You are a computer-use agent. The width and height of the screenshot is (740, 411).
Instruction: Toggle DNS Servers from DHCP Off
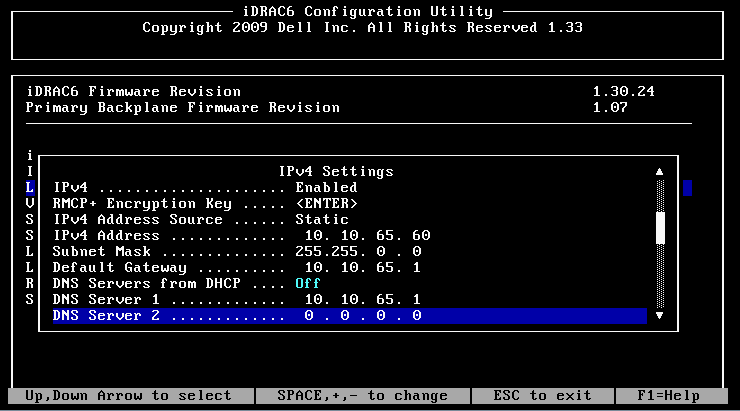tap(308, 284)
